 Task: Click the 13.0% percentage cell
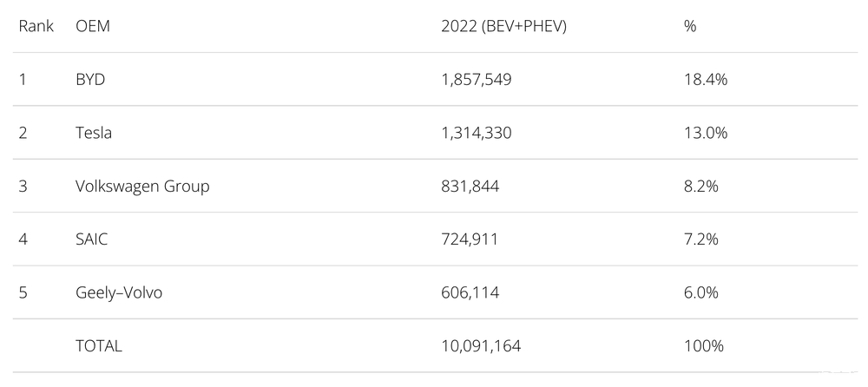point(705,133)
